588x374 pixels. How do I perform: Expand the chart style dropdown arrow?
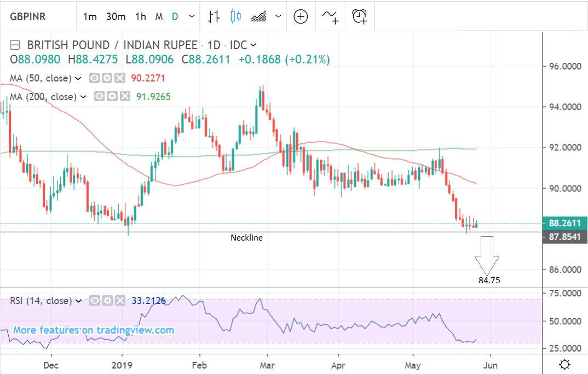280,16
